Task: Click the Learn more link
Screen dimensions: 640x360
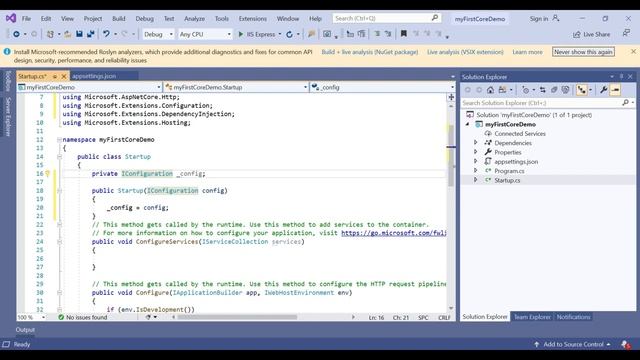Action: tap(528, 52)
